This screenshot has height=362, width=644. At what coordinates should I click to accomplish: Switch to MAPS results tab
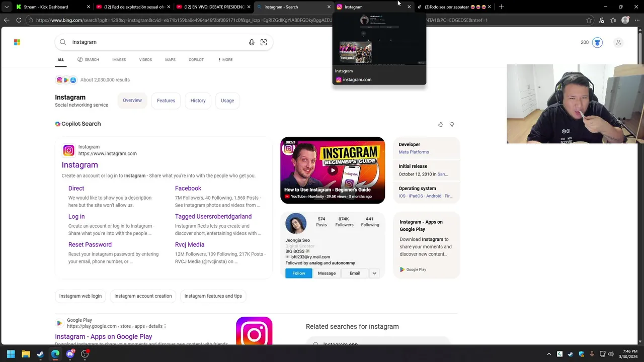[170, 60]
